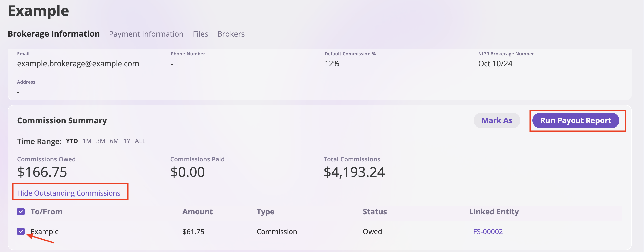Collapse via Hide Outstanding Commissions link
The height and width of the screenshot is (252, 644).
[69, 193]
